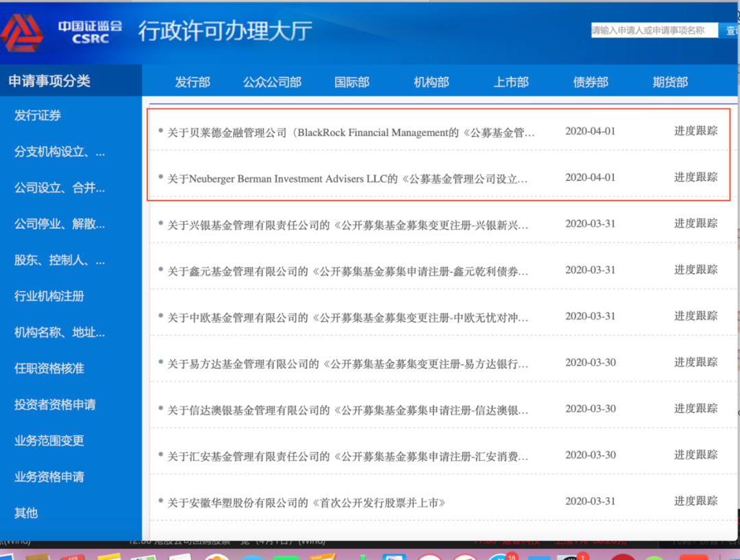Select 公司停业、解散 sidebar category
740x560 pixels.
[60, 224]
